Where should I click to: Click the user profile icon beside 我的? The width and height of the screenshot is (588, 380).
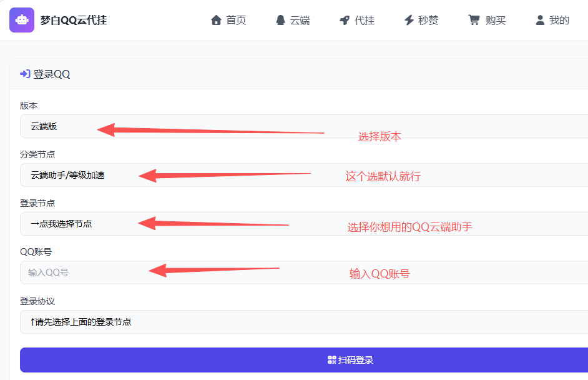click(540, 20)
